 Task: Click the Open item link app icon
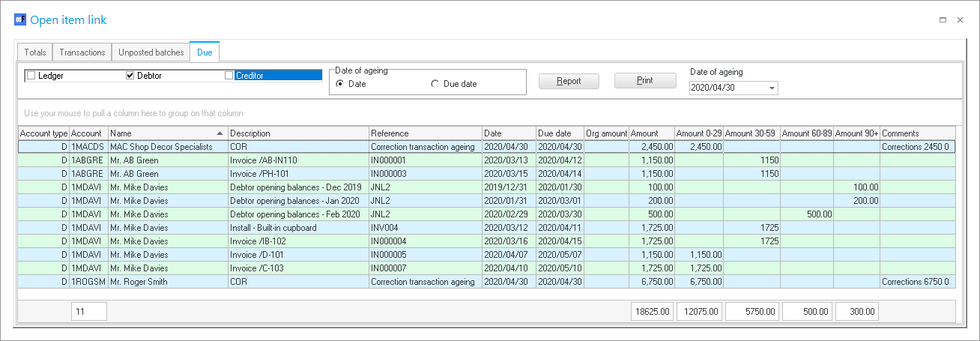(x=20, y=20)
